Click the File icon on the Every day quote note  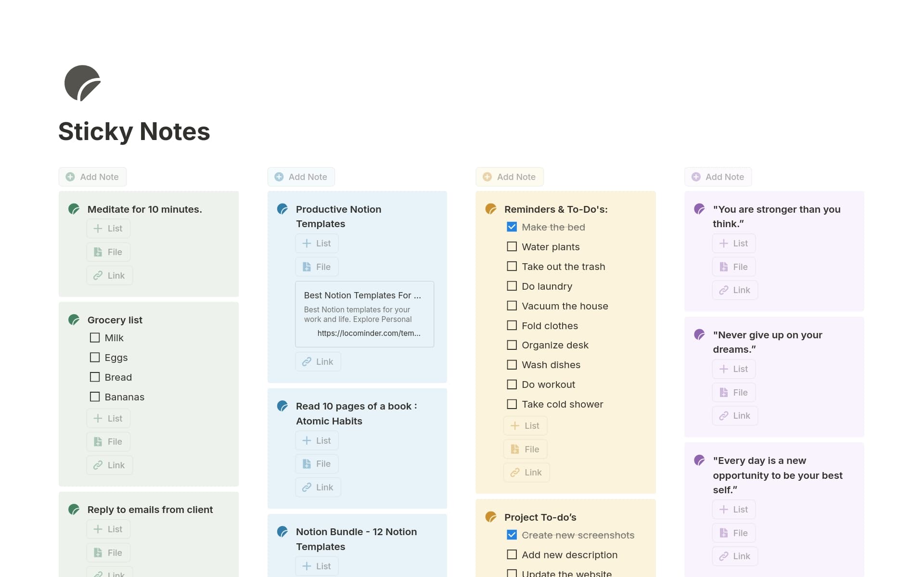coord(733,533)
